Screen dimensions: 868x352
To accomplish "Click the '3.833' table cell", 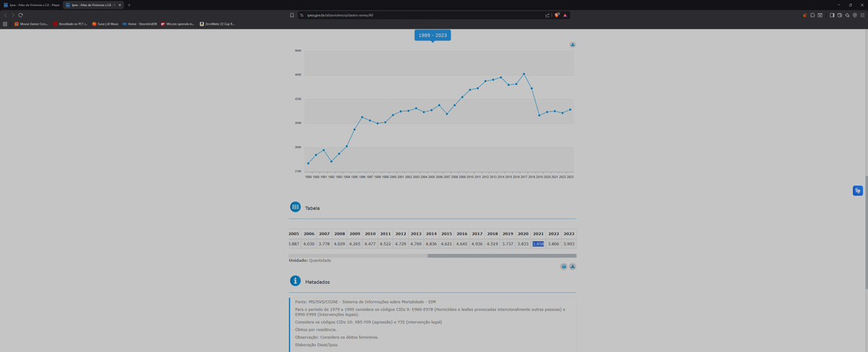I will click(x=523, y=244).
